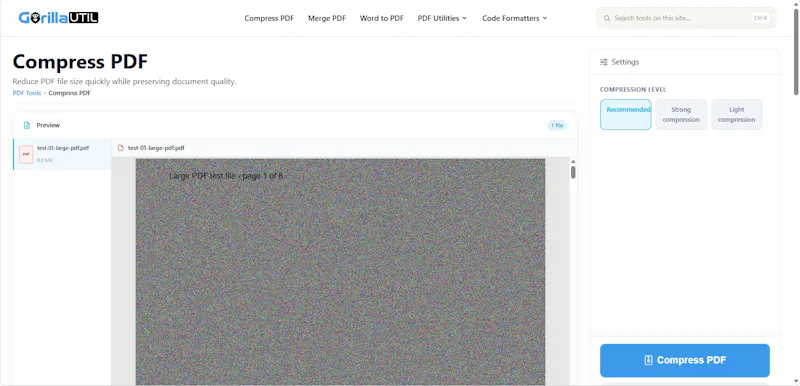This screenshot has height=386, width=800.
Task: Click the Preview panel label
Action: [48, 125]
